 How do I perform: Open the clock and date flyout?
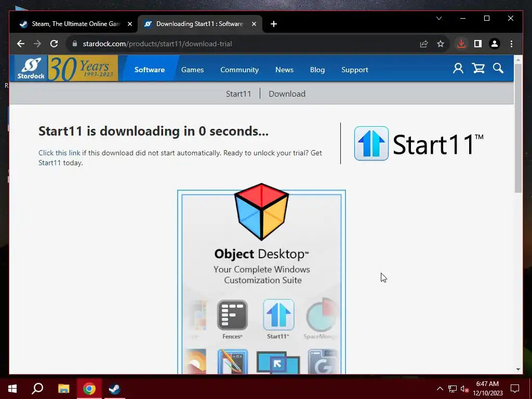coord(487,389)
